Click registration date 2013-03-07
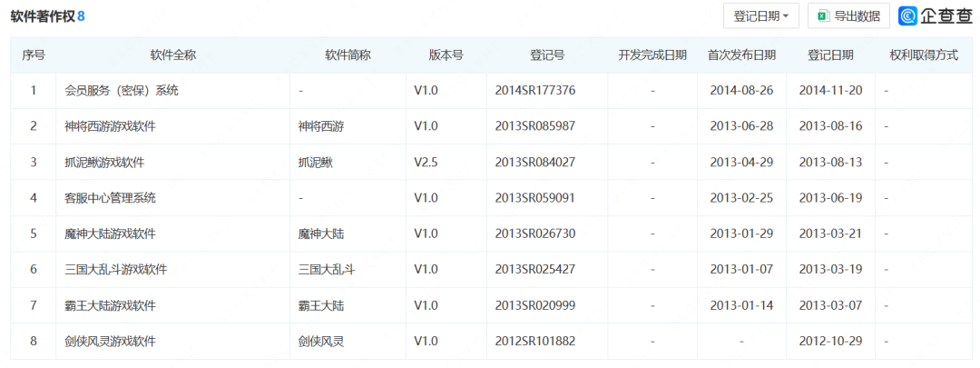Screen dimensions: 980x368 (830, 306)
